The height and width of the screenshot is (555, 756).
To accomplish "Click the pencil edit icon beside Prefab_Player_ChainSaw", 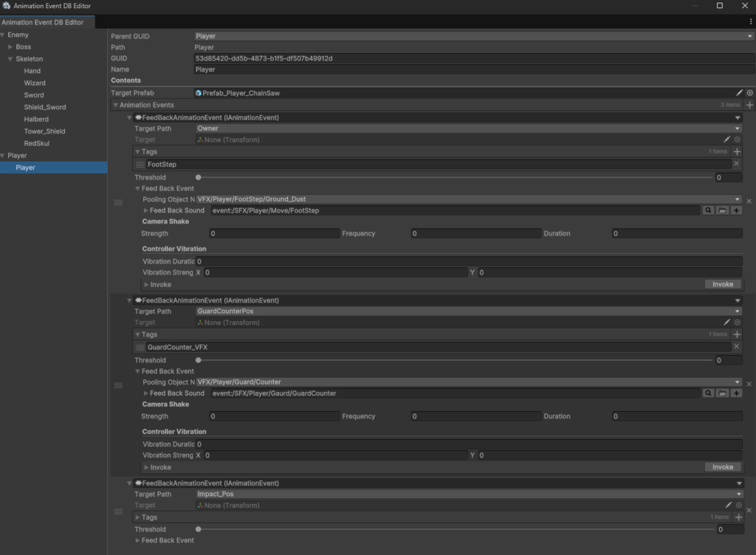I will 739,93.
